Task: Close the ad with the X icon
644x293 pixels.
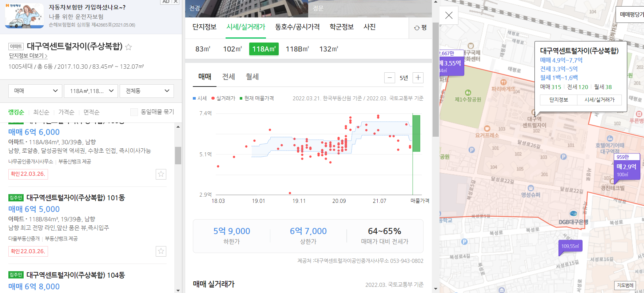Action: click(x=175, y=2)
